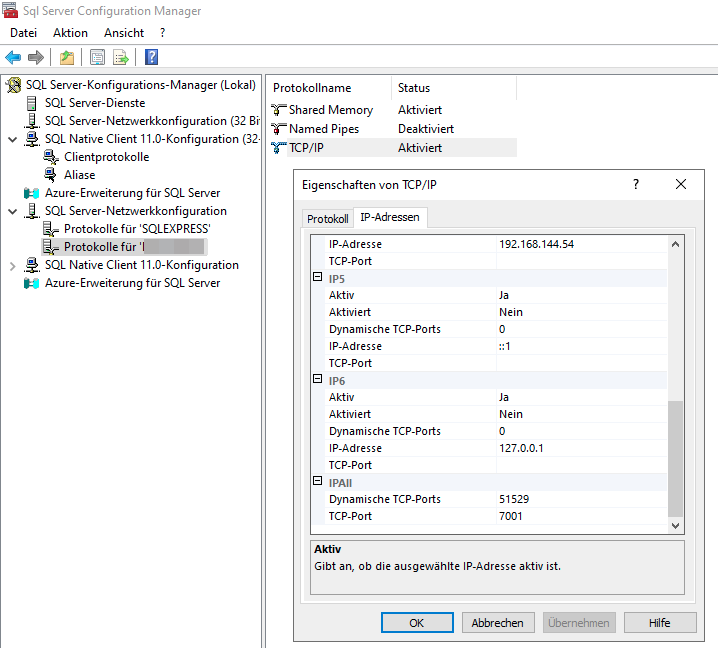The height and width of the screenshot is (648, 718).
Task: Click the property list scrollbar thumb
Action: click(675, 458)
